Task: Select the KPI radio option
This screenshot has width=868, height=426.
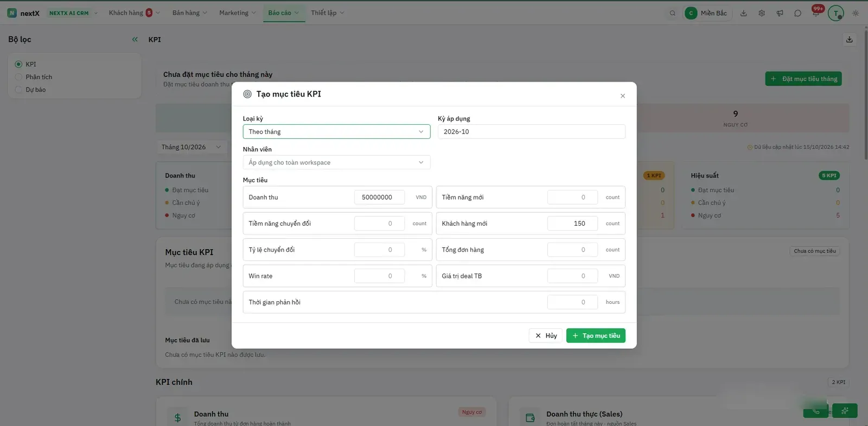Action: 18,64
